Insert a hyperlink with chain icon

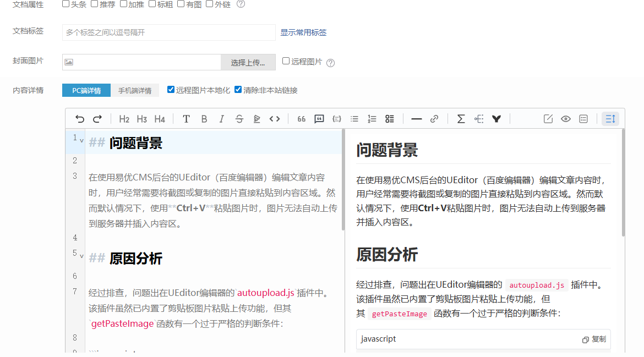click(434, 119)
